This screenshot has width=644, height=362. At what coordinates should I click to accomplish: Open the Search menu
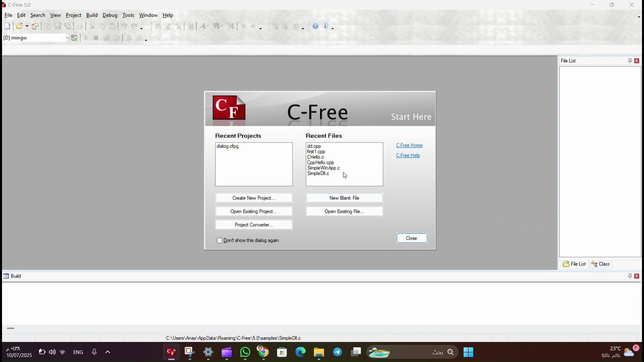pyautogui.click(x=38, y=15)
